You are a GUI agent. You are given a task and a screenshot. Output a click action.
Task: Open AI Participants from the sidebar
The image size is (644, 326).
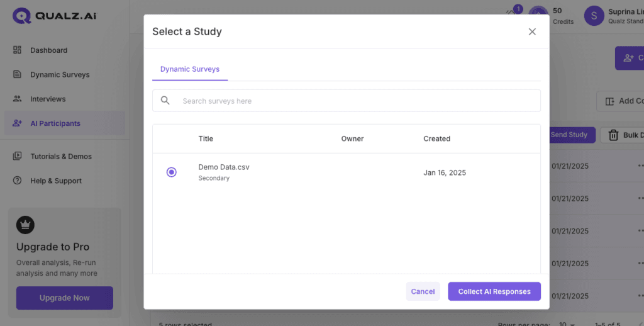tap(65, 123)
